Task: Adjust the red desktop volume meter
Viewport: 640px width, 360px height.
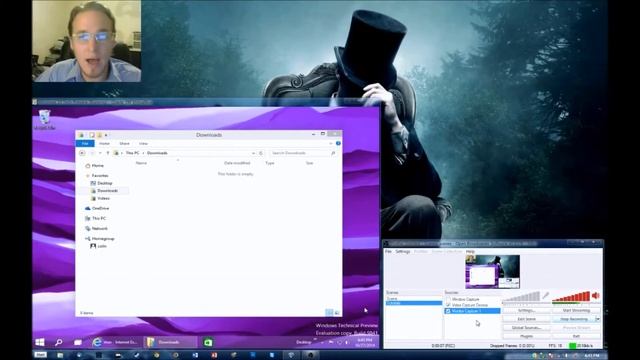Action: pos(571,297)
